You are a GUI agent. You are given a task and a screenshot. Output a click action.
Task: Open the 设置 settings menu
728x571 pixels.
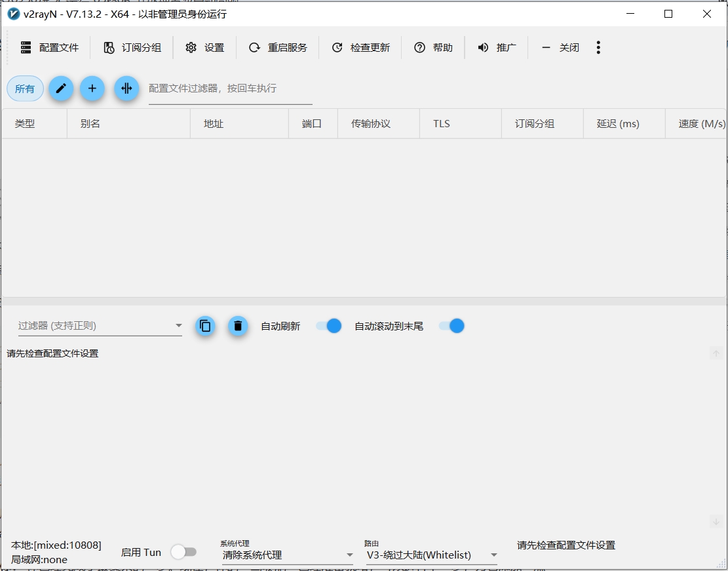click(205, 47)
